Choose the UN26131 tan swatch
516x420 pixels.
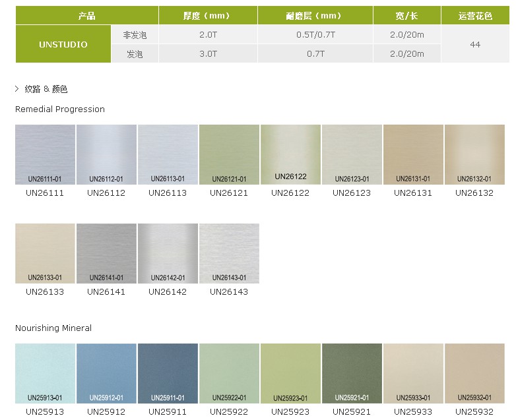point(413,154)
